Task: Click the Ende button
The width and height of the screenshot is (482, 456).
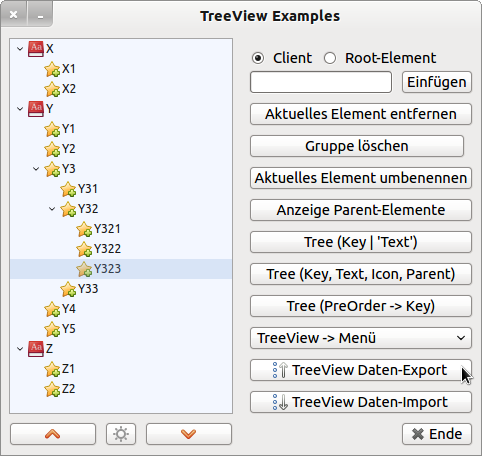Action: click(x=437, y=434)
